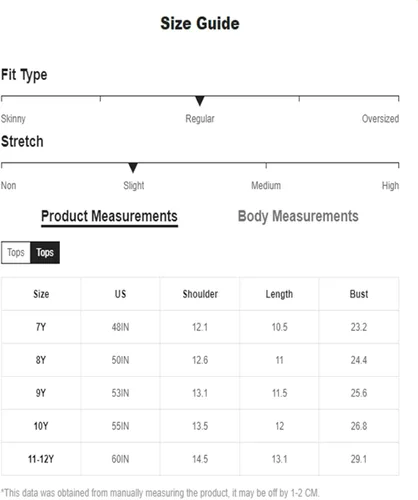The height and width of the screenshot is (500, 418).
Task: Click the High label on stretch scale
Action: [390, 185]
